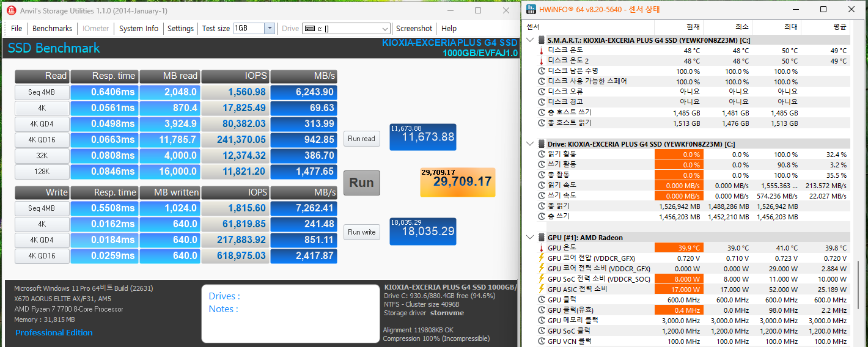The image size is (868, 347).
Task: Click the clock icon for 디스크 사용 가능한 스페어
Action: [541, 81]
